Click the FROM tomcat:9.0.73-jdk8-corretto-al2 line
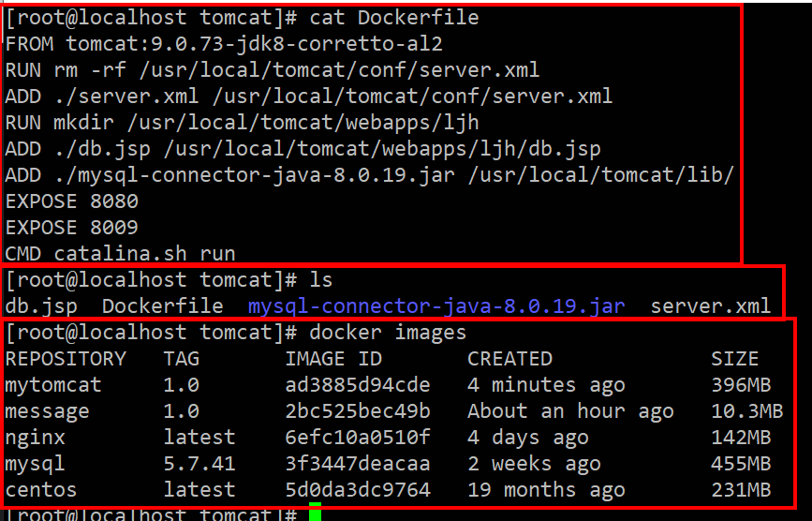 224,44
